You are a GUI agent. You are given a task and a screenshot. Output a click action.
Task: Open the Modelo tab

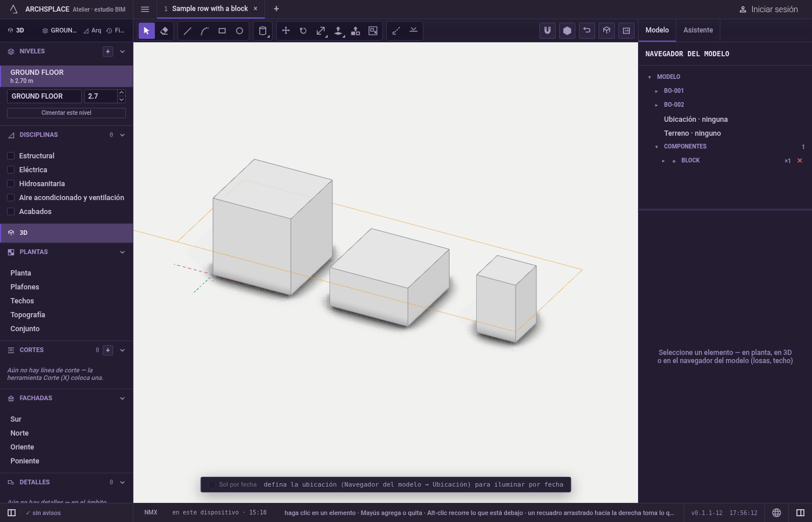[657, 30]
